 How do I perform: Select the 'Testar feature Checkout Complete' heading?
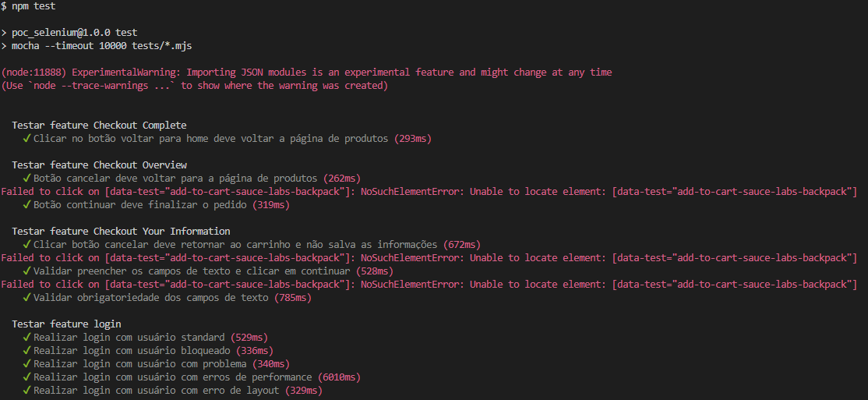(x=99, y=126)
